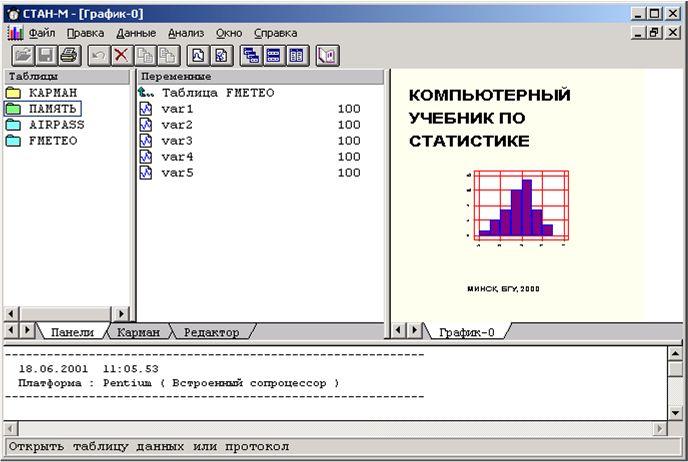This screenshot has height=462, width=688.
Task: Open the Данные dropdown menu
Action: [136, 33]
